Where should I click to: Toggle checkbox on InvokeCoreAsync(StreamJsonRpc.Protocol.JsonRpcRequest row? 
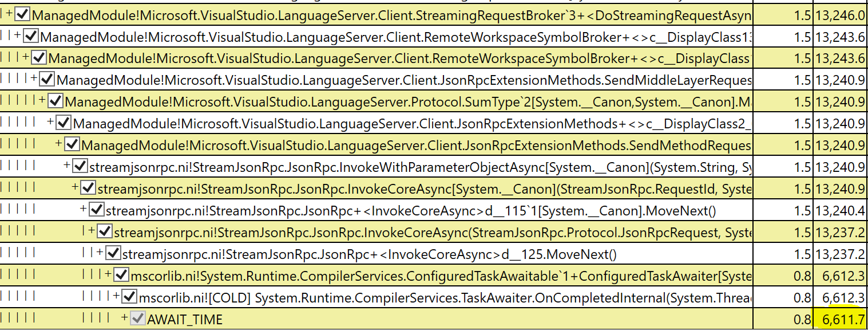coord(105,232)
